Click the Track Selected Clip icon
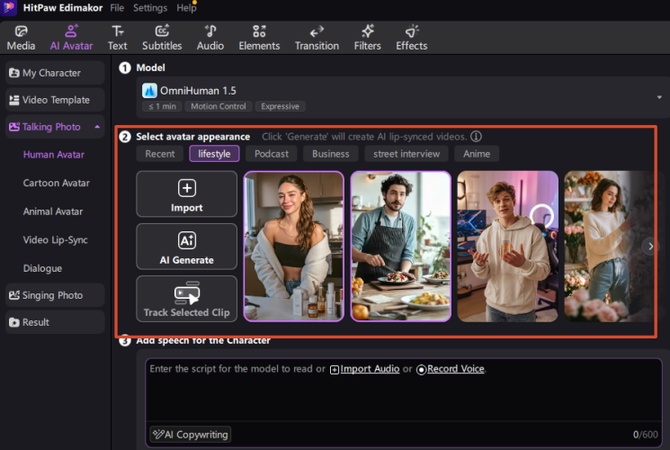Screen dimensions: 670x450 click(187, 293)
